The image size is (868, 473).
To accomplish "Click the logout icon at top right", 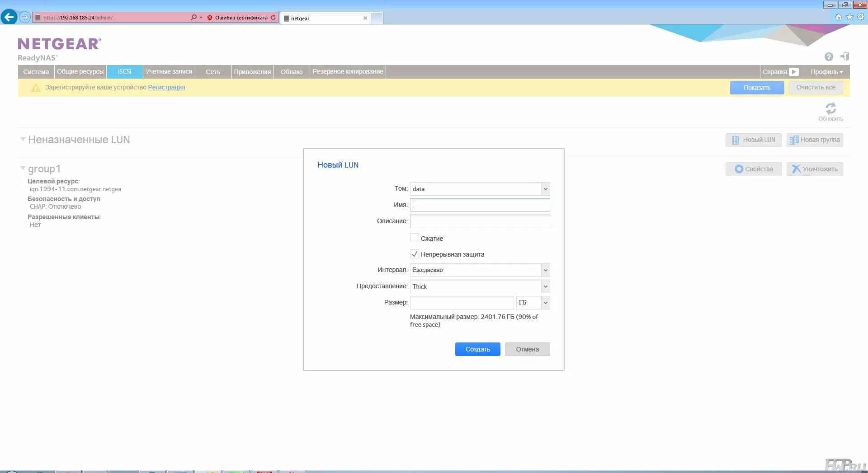I will click(x=844, y=56).
